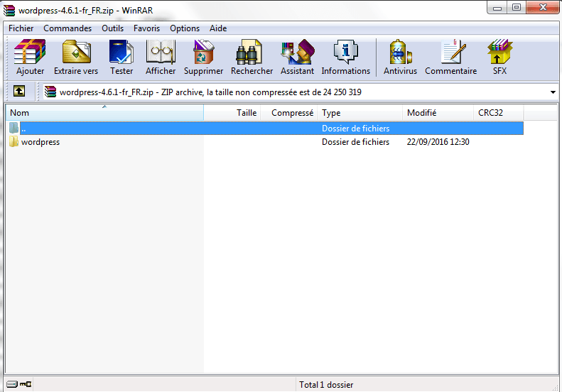Sort by the Modifié column header
This screenshot has height=392, width=562.
(x=438, y=112)
